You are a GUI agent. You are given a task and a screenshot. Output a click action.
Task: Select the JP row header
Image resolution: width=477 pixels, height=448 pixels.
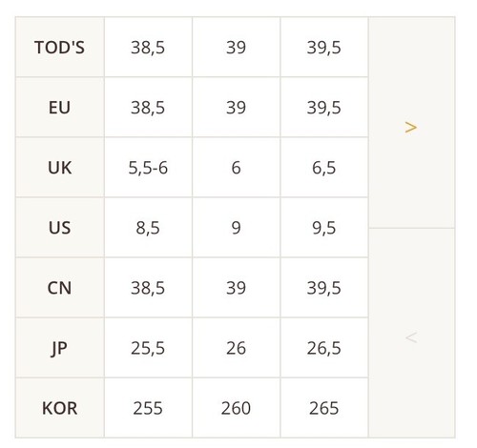click(60, 348)
